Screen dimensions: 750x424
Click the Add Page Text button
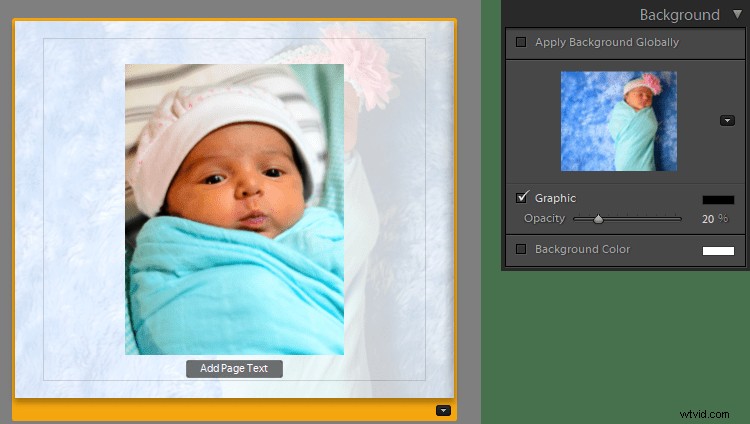click(234, 368)
